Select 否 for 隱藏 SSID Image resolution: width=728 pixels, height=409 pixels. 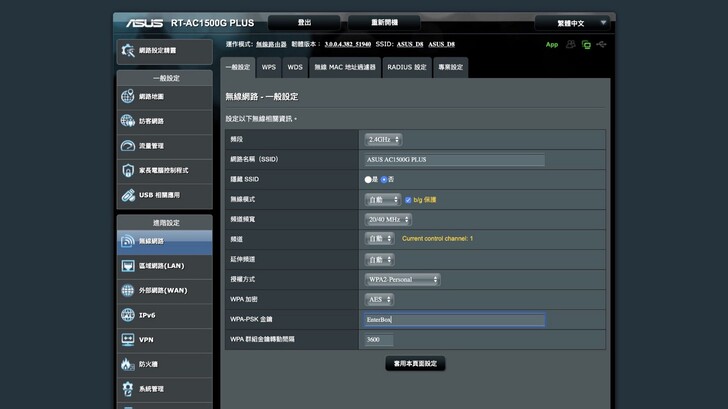pos(384,179)
